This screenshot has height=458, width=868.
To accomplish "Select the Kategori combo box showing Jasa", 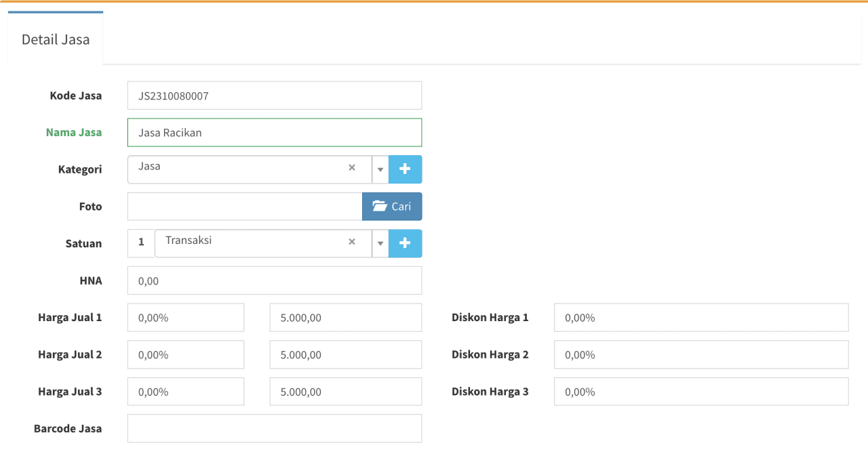I will pos(250,169).
